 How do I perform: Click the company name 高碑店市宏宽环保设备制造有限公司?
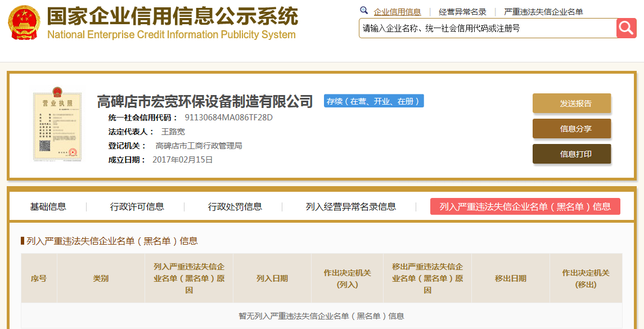pos(205,101)
